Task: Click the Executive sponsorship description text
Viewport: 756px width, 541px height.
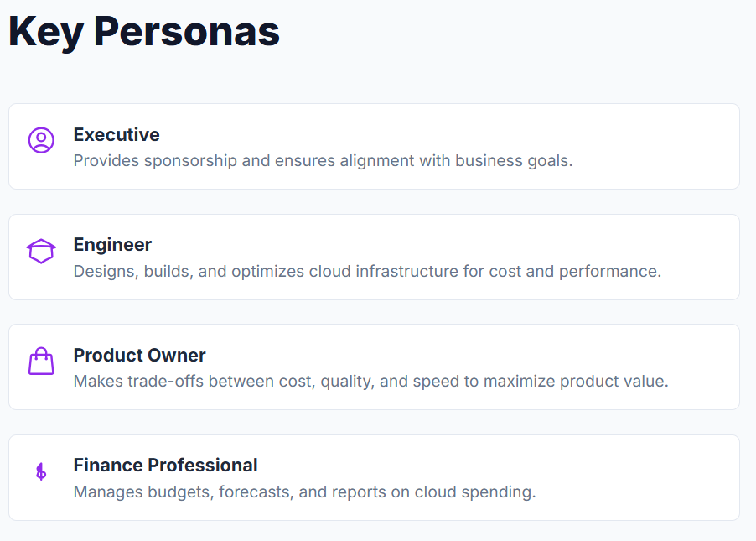Action: tap(323, 161)
